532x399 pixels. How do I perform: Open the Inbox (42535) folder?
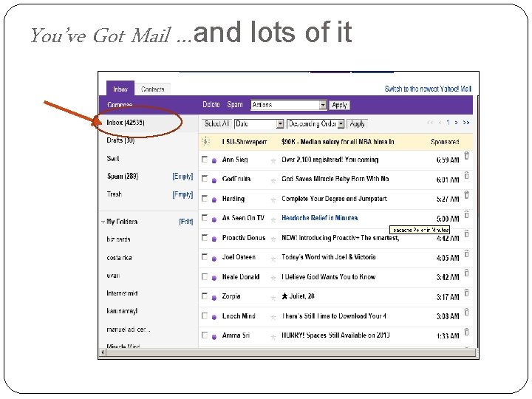(x=126, y=123)
